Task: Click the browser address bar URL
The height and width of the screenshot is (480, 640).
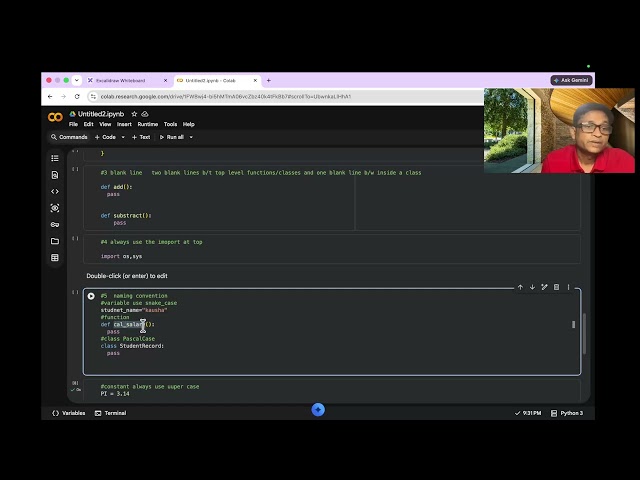Action: click(x=226, y=97)
